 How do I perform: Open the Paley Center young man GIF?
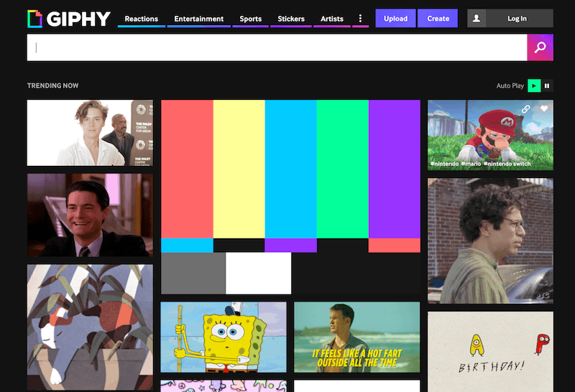91,133
